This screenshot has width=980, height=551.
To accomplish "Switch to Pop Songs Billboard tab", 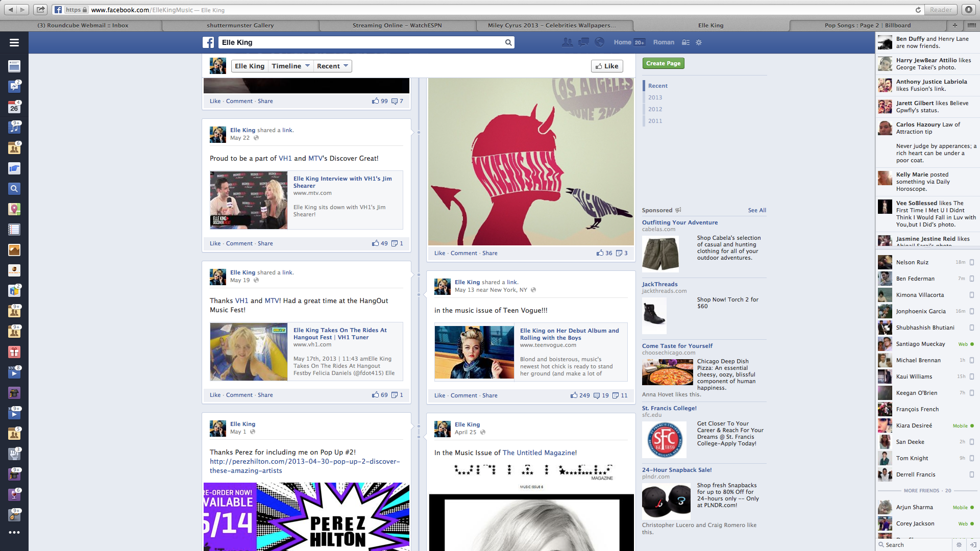I will (868, 25).
